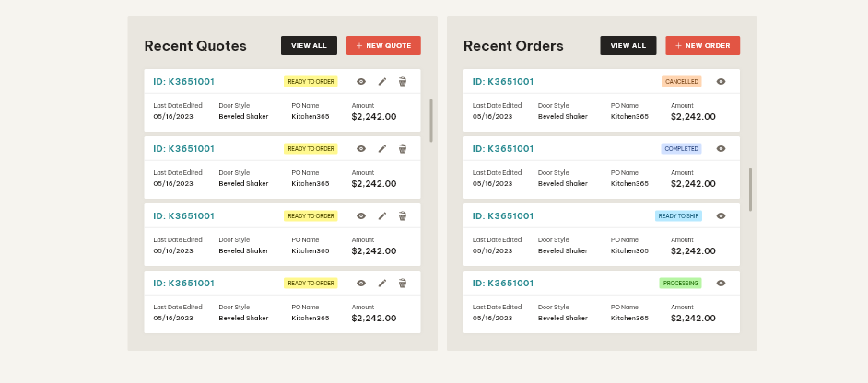Click the Recent Quotes list scrollbar

point(431,120)
